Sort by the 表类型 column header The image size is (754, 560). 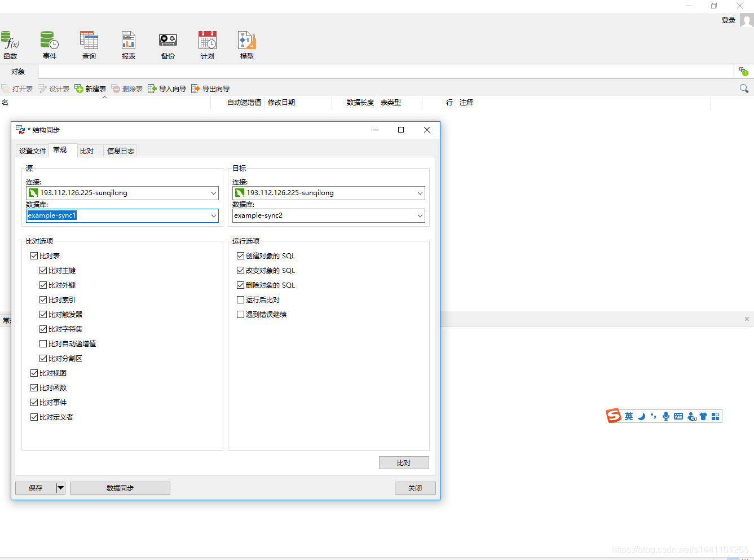[399, 102]
